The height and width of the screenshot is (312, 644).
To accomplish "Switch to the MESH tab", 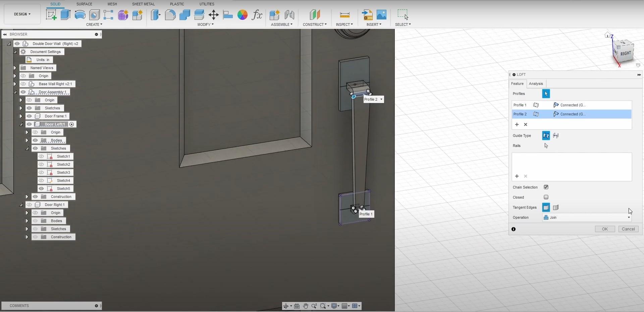I will (x=112, y=4).
